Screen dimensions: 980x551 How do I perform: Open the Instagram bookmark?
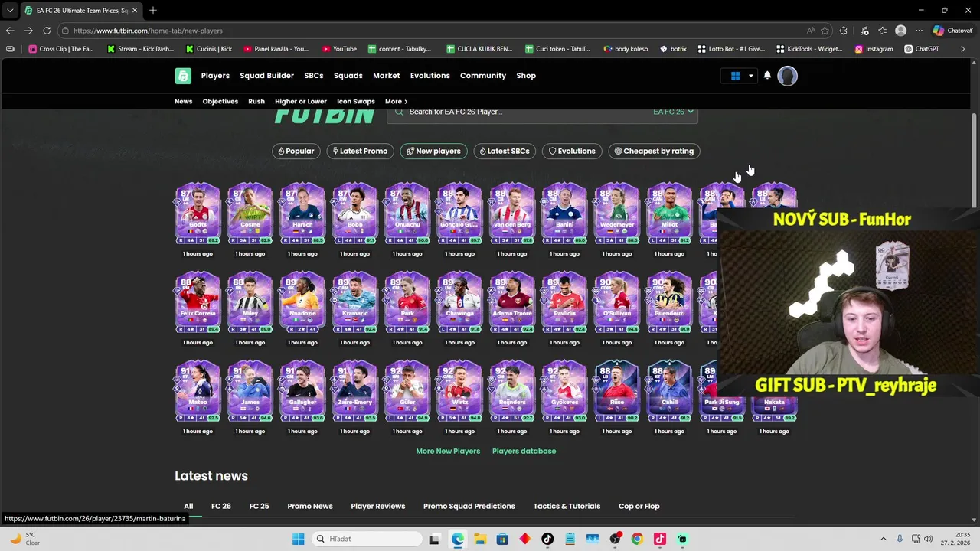pos(874,49)
